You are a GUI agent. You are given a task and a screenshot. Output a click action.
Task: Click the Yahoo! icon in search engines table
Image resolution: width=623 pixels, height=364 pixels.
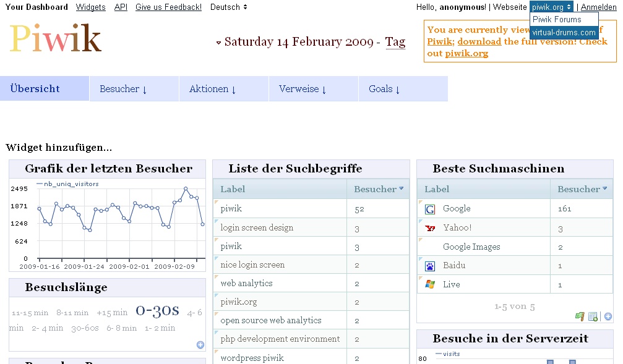click(430, 228)
